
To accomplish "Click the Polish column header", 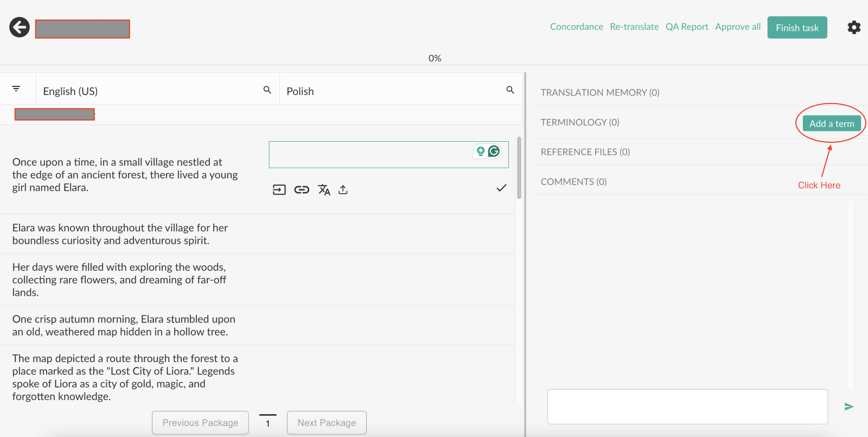I will [300, 91].
